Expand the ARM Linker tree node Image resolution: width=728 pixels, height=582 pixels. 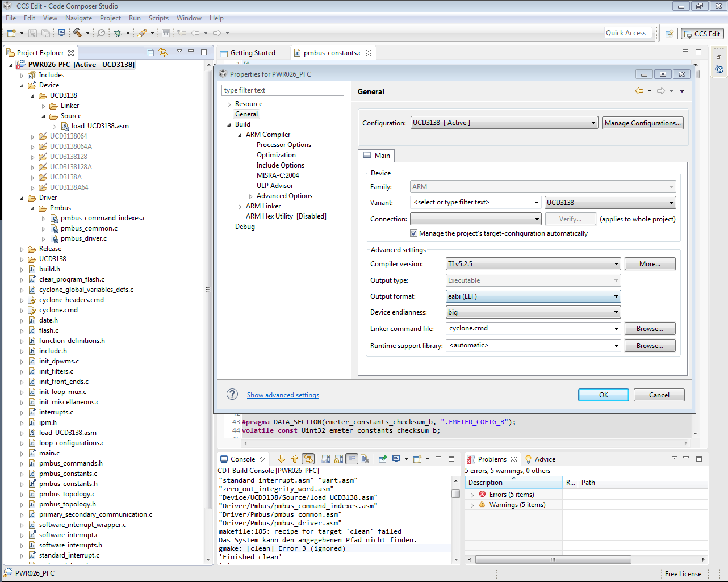coord(240,207)
